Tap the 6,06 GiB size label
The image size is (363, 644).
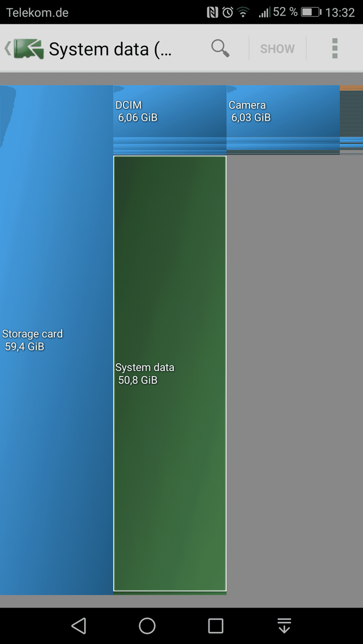[138, 118]
